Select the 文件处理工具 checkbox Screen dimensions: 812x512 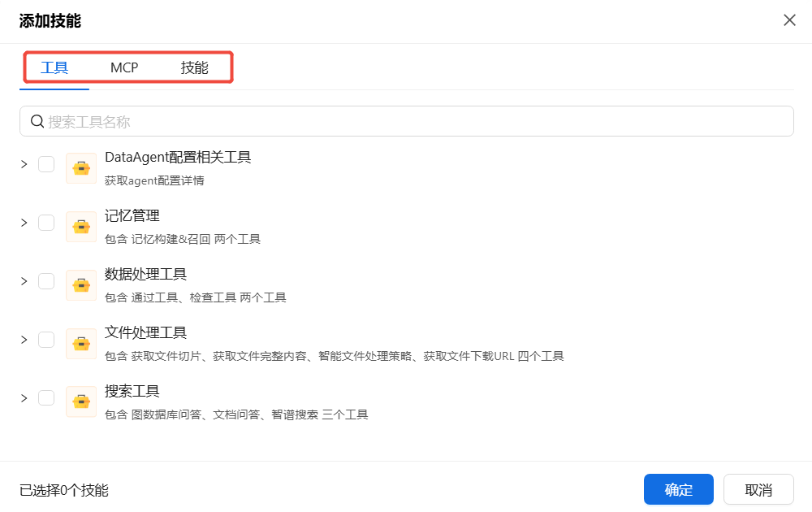[x=46, y=340]
